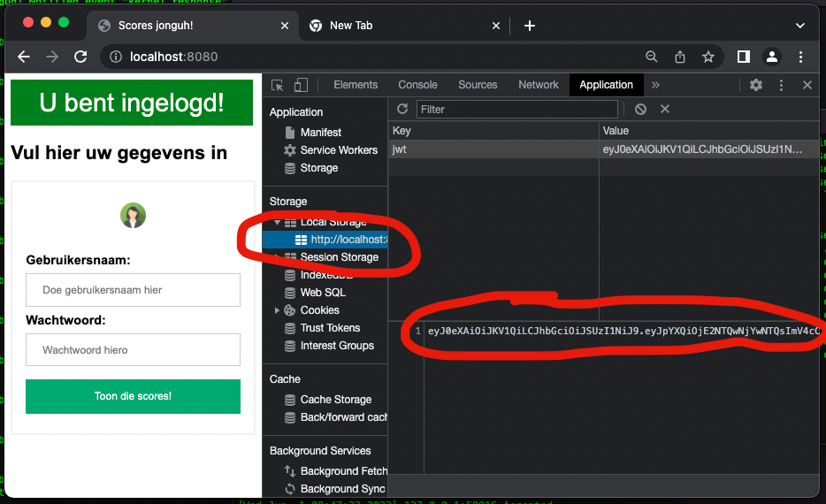This screenshot has height=504, width=826.
Task: Activate the DevTools inspect element picker
Action: tap(277, 85)
